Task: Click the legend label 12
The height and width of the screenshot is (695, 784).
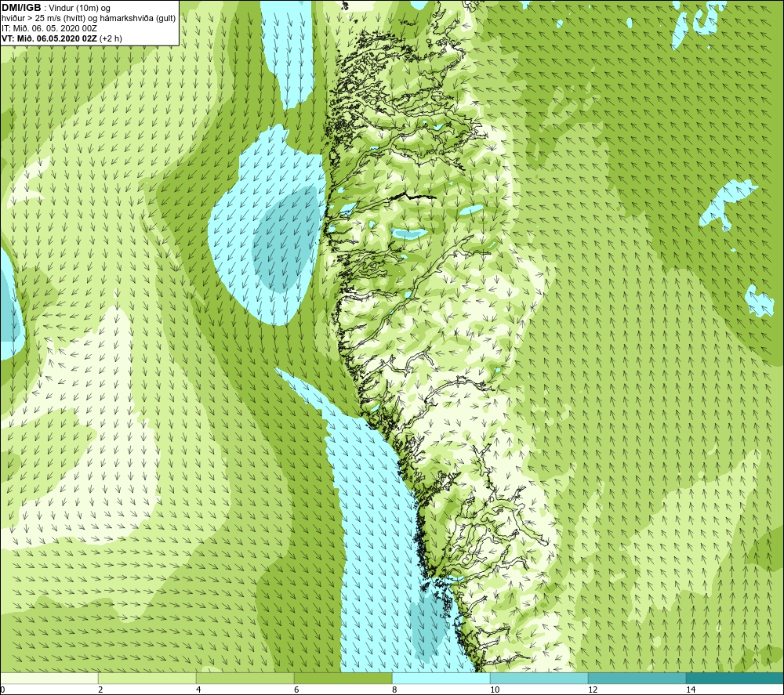Action: tap(593, 690)
